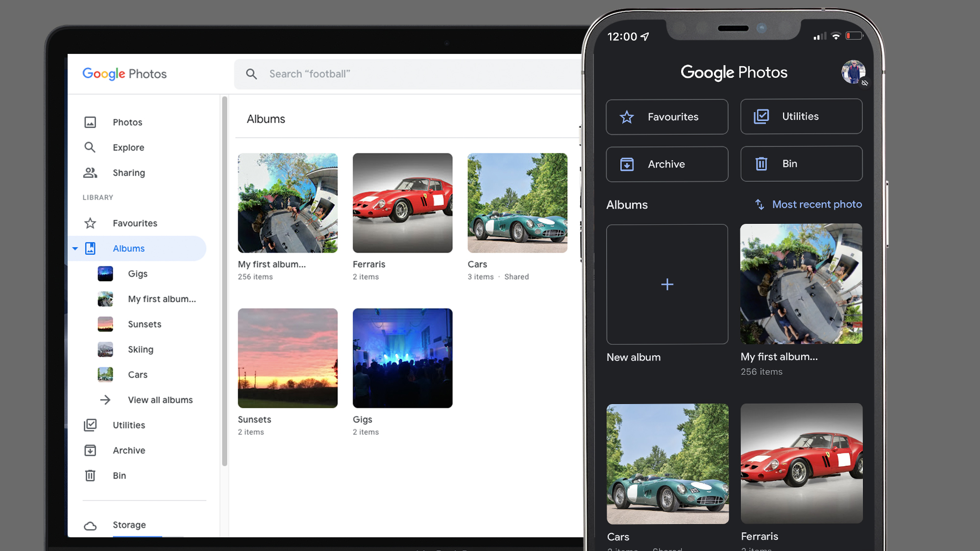This screenshot has height=551, width=980.
Task: Click the Photos image icon in sidebar
Action: coord(90,122)
